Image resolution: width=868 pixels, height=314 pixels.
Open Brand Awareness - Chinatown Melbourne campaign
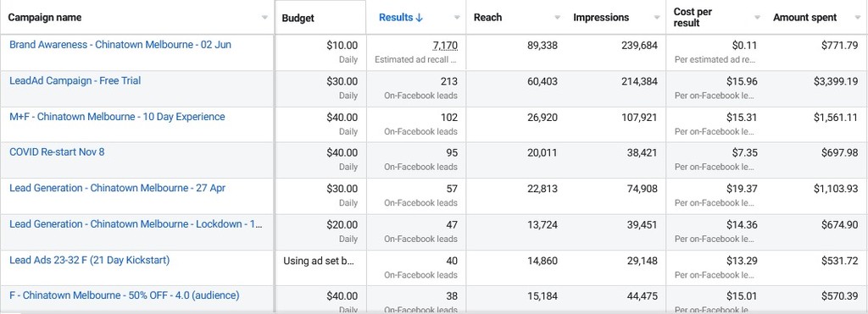(120, 45)
